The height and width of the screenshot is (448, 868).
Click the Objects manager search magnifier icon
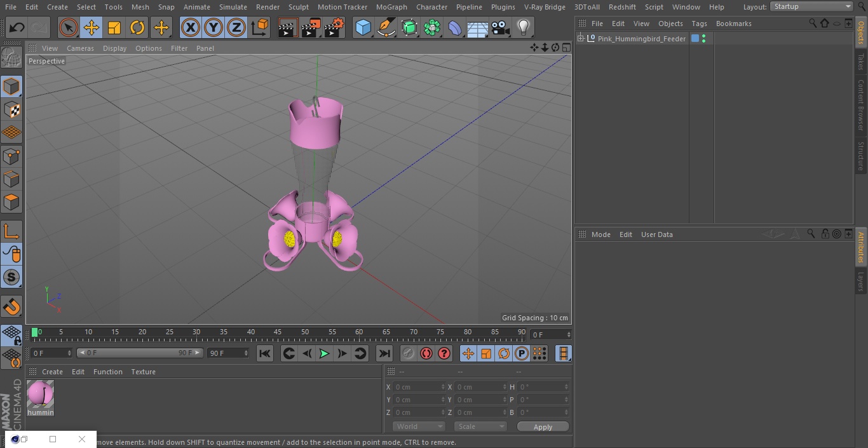pos(813,23)
